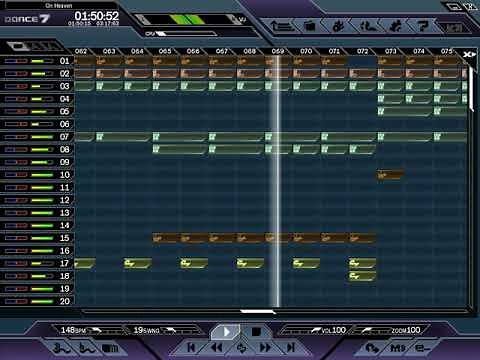
Task: Toggle the red button on track 10
Action: [22, 175]
